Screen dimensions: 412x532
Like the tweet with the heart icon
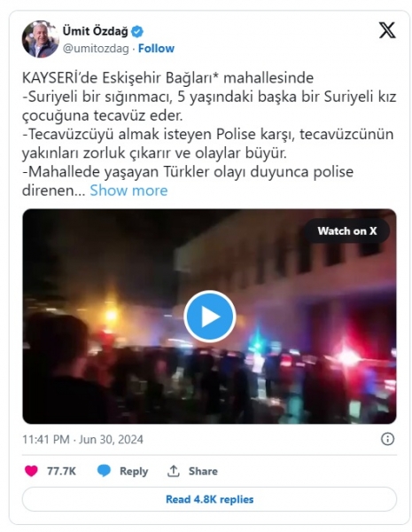(x=31, y=471)
